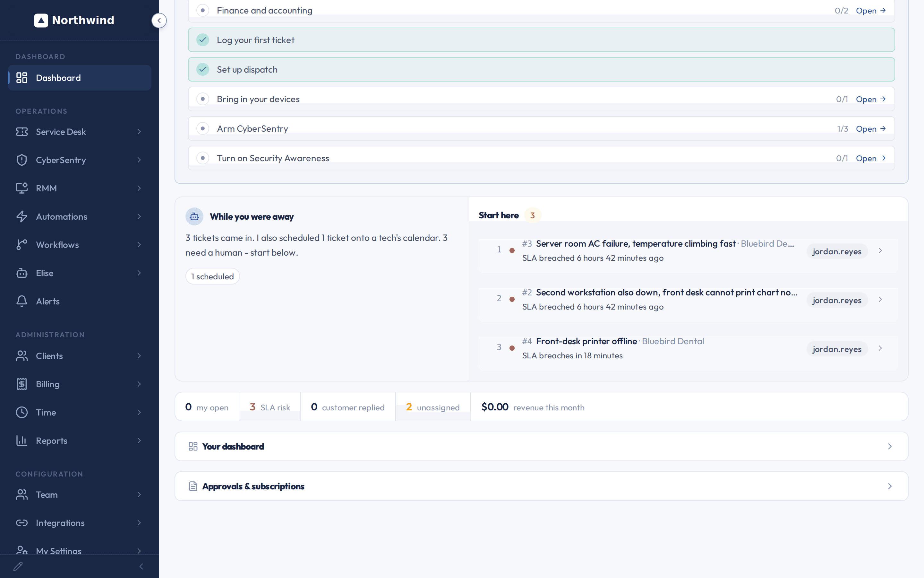Click the Elise robot icon in the sidebar
The height and width of the screenshot is (578, 924).
pos(22,273)
